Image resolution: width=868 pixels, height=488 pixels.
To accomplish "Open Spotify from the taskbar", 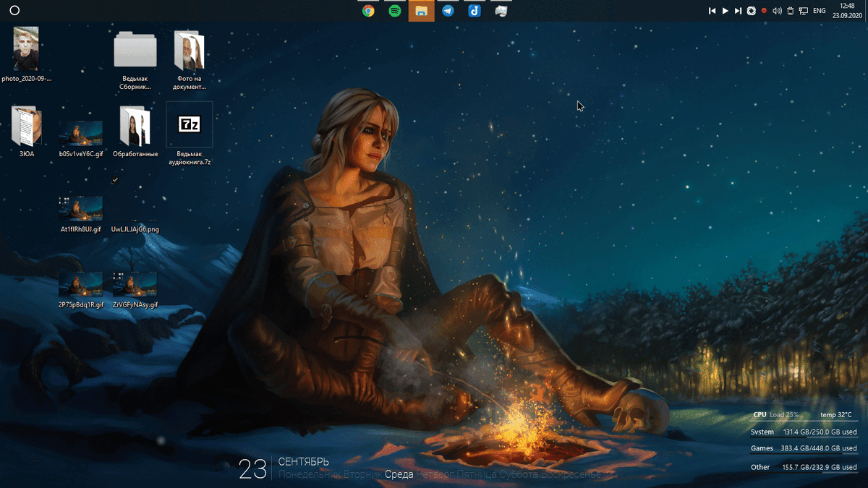I will pyautogui.click(x=395, y=11).
